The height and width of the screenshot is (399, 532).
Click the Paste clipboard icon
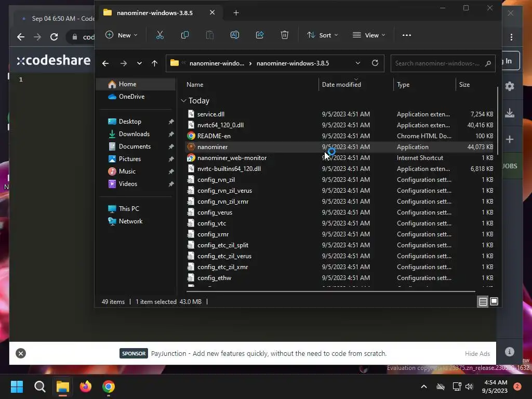210,35
